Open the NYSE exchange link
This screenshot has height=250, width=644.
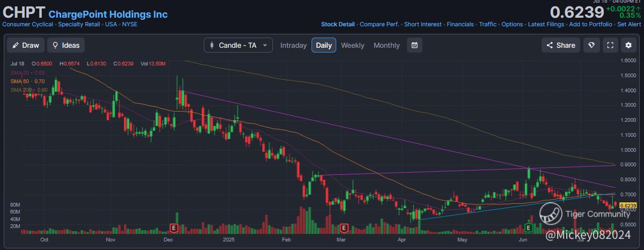(x=129, y=24)
